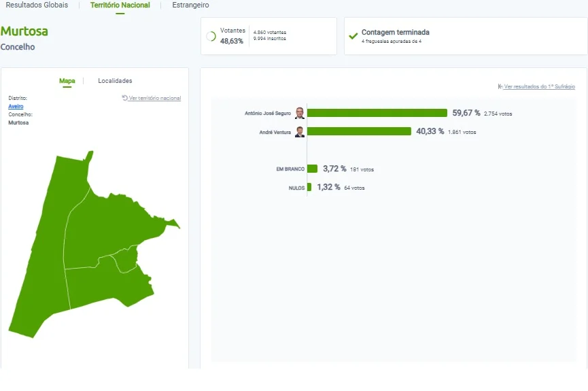Select the Território Nacional tab
The image size is (588, 391).
(120, 5)
